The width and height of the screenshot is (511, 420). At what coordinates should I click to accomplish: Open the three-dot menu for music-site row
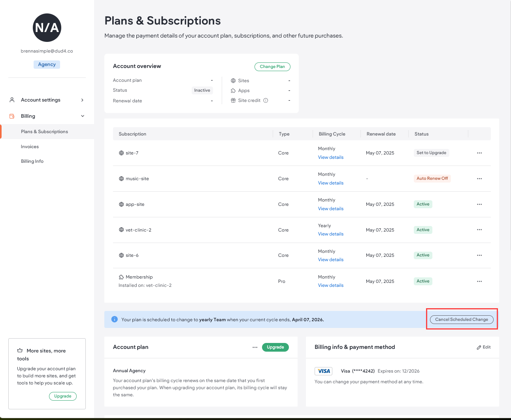click(479, 179)
